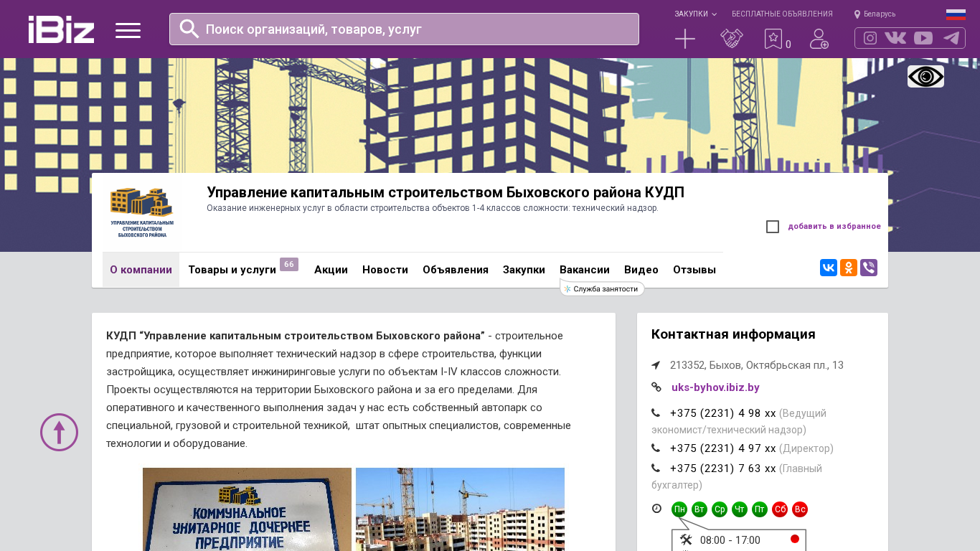Click the search magnifier icon
The width and height of the screenshot is (980, 551).
(x=189, y=29)
